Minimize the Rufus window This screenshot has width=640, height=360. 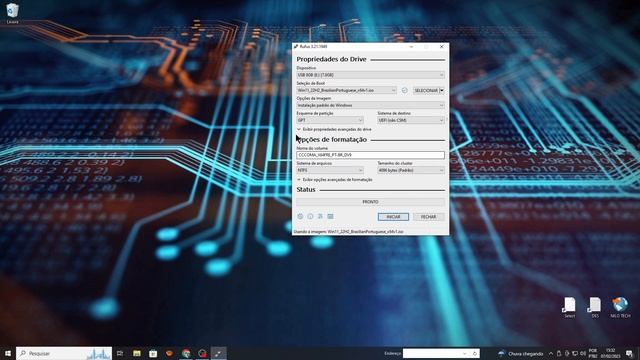pos(411,47)
